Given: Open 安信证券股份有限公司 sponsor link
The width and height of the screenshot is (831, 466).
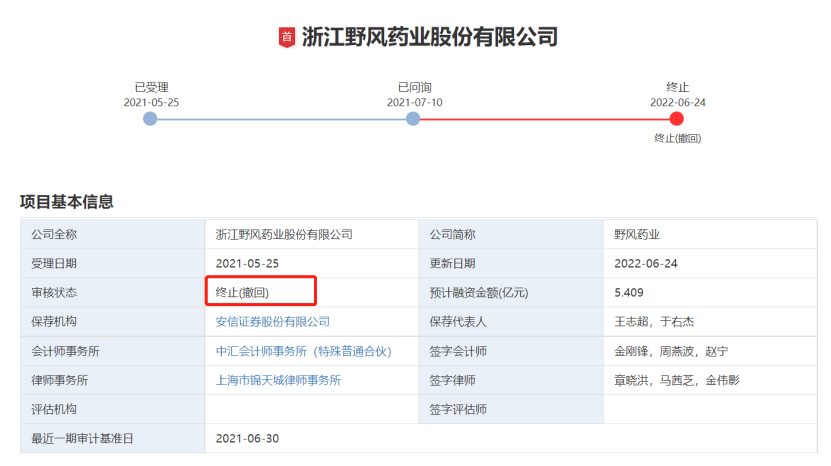Looking at the screenshot, I should (272, 322).
